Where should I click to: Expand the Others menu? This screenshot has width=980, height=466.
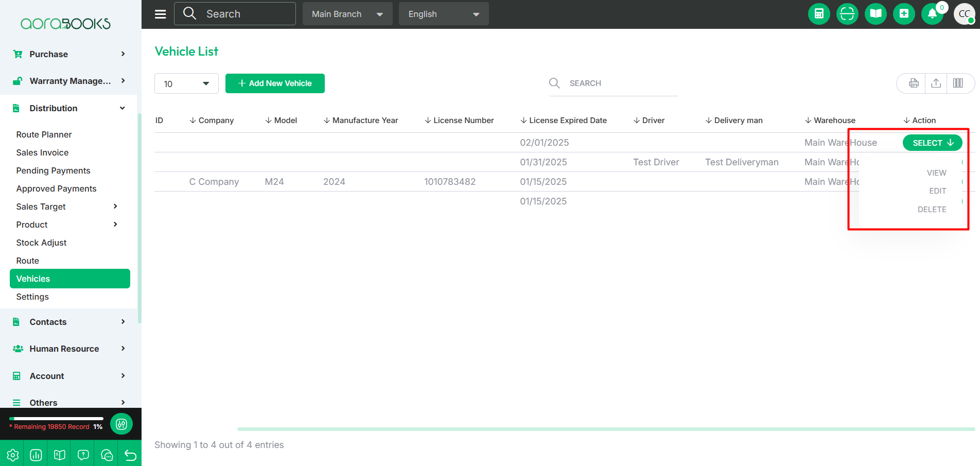[x=69, y=403]
